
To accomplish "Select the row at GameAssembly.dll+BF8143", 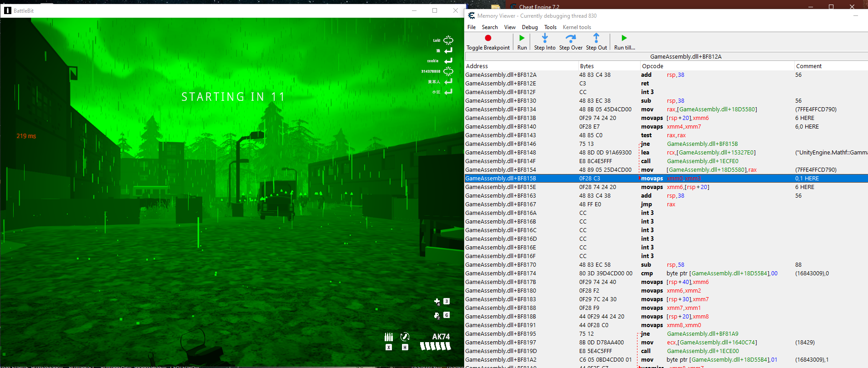I will pyautogui.click(x=666, y=135).
